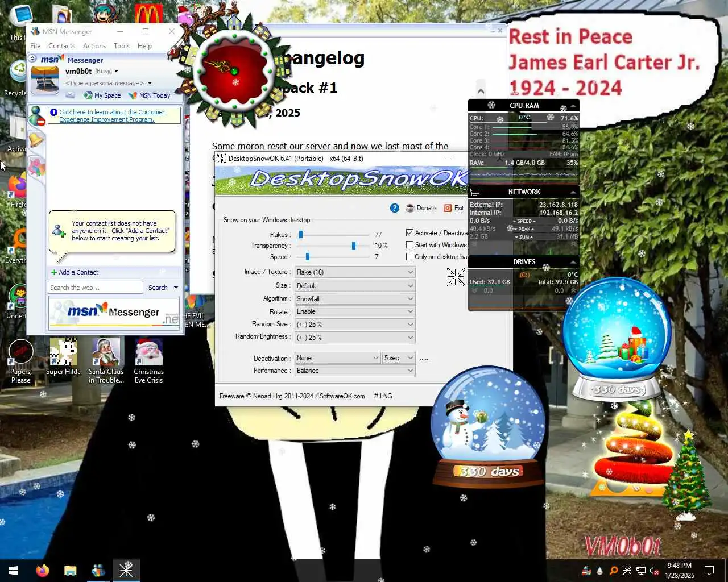Open the Deactivation None dropdown
728x582 pixels.
tap(337, 358)
